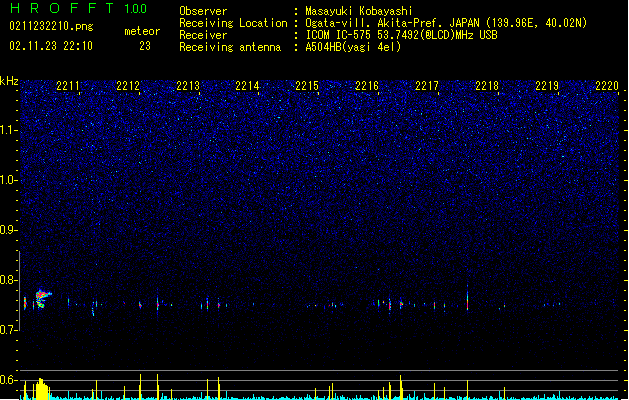Click the Receiving Location label
This screenshot has height=400, width=629.
[x=233, y=23]
